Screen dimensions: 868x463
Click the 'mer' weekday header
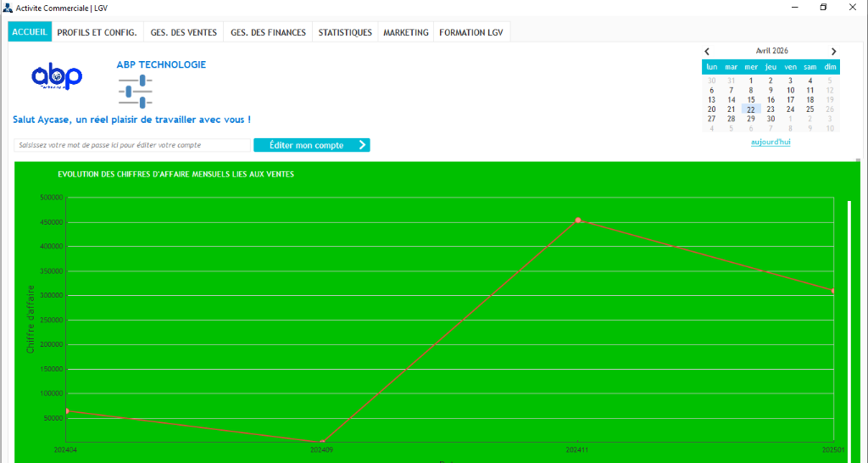(751, 67)
